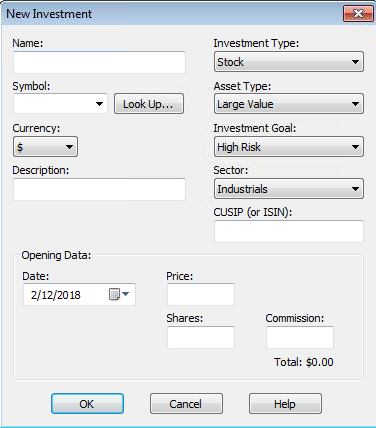Focus the Name text field

click(x=99, y=62)
